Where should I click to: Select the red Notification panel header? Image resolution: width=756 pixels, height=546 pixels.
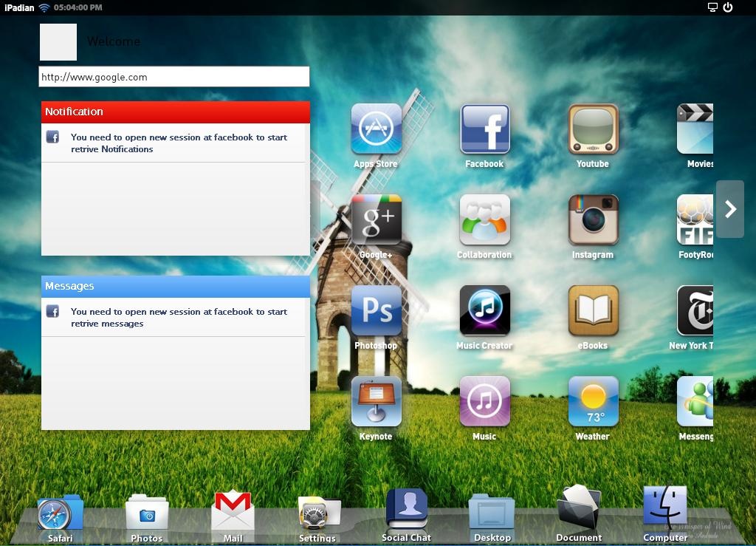[x=176, y=112]
